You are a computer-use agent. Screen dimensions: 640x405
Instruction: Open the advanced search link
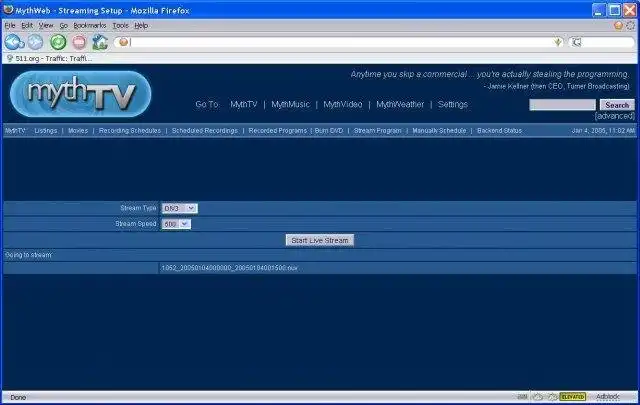coord(615,116)
